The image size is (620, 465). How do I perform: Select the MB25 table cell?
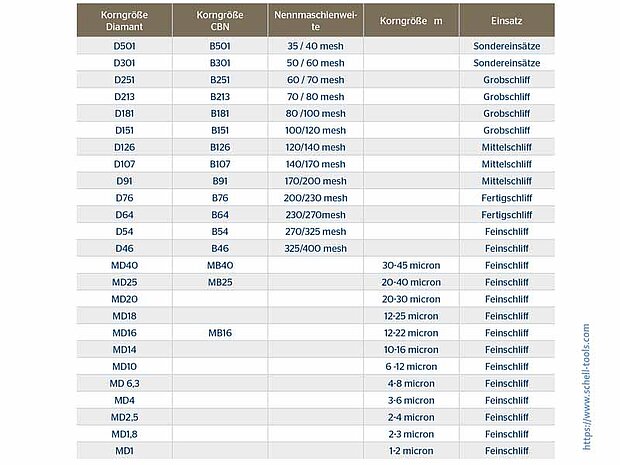pos(220,282)
